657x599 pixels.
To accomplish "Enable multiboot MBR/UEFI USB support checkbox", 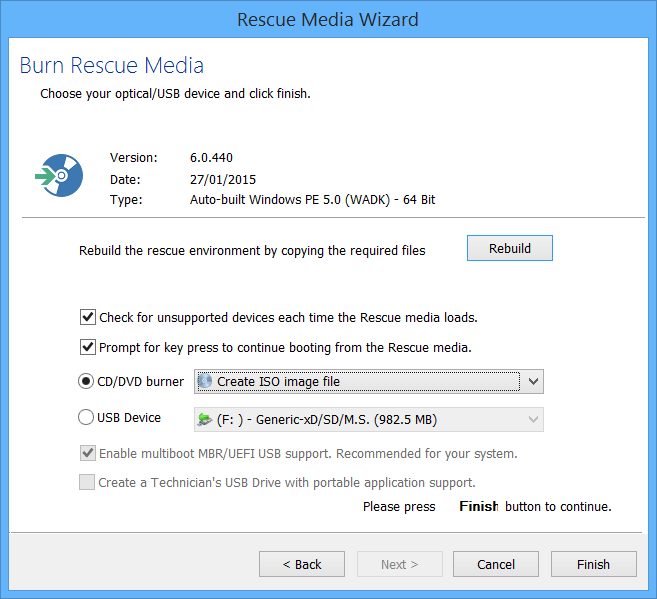I will coord(87,454).
